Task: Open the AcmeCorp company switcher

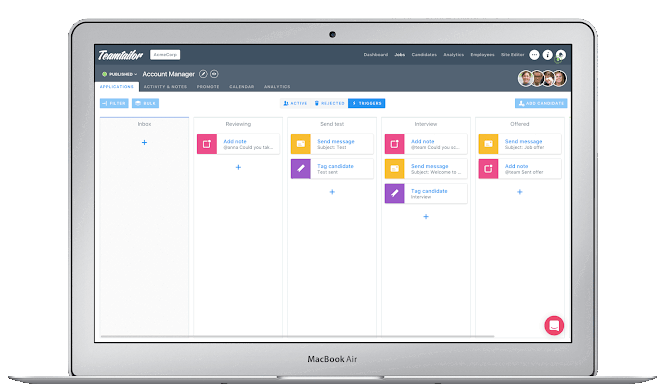Action: 165,55
